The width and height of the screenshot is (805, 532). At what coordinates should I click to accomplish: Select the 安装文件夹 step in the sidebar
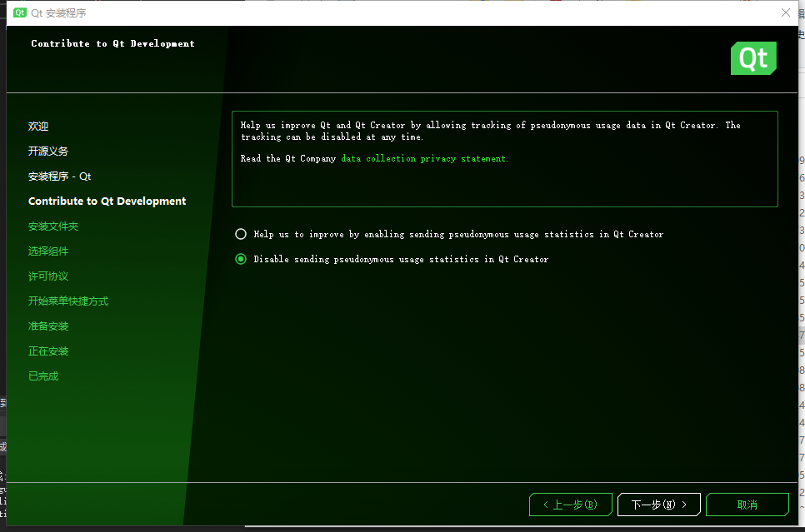pos(53,226)
